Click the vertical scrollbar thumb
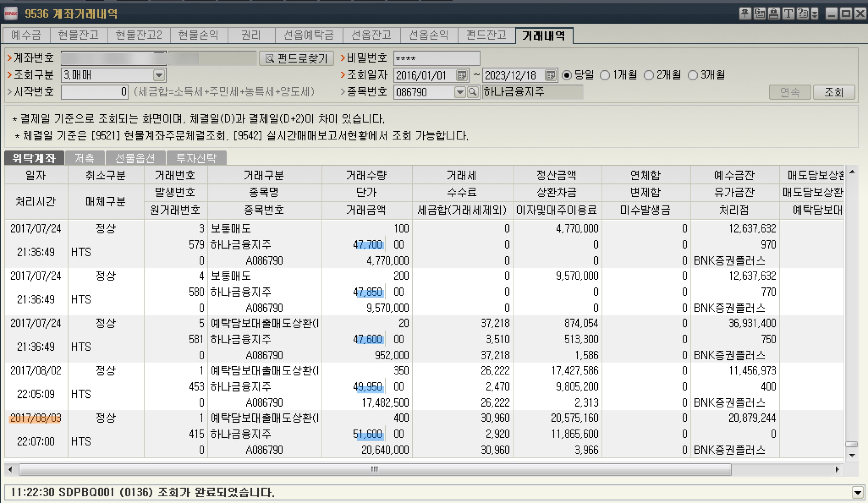Screen dimensions: 868x503 click(x=852, y=444)
